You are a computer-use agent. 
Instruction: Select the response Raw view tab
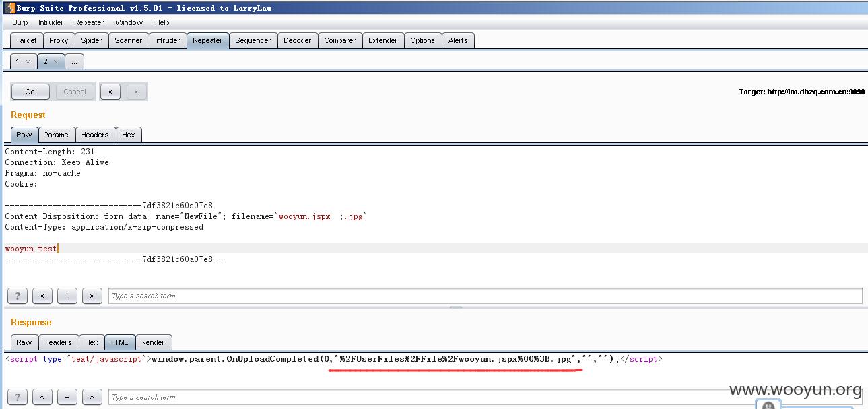(x=24, y=342)
